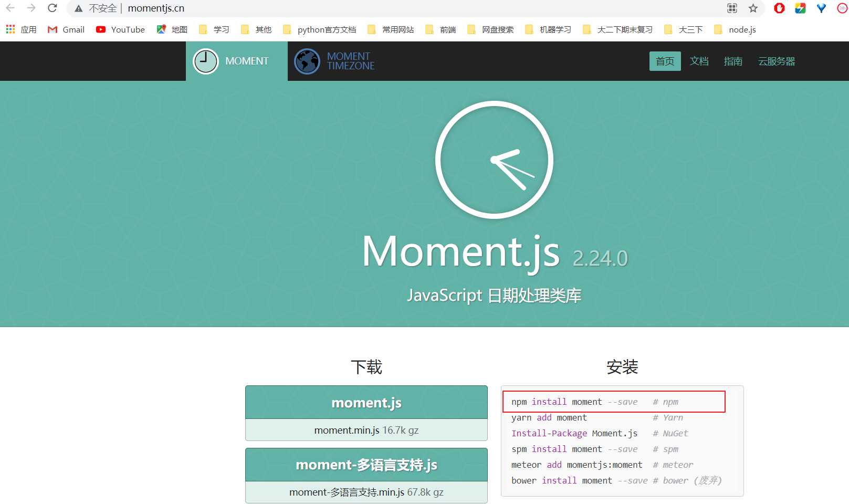Download moment-多语言支持.min.js 67.8k gz
This screenshot has height=504, width=849.
point(366,492)
